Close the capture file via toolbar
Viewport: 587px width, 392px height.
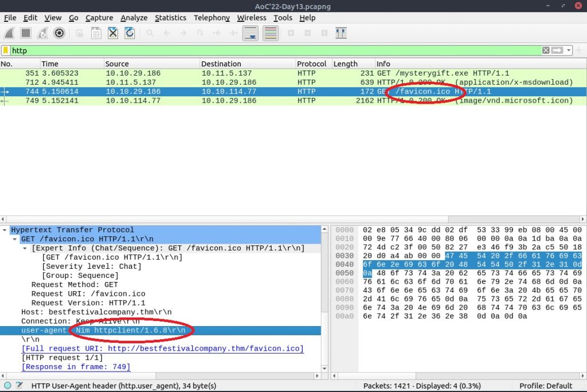(x=113, y=33)
